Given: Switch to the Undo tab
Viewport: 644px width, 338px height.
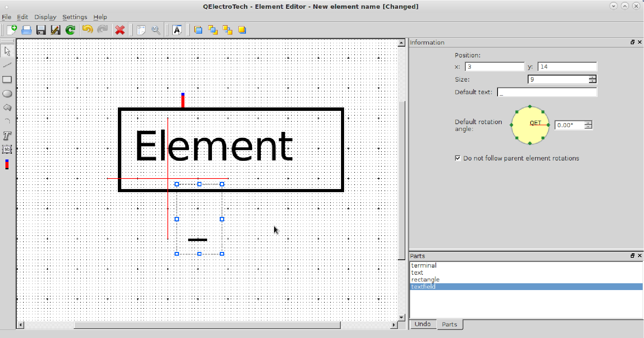Looking at the screenshot, I should click(423, 324).
